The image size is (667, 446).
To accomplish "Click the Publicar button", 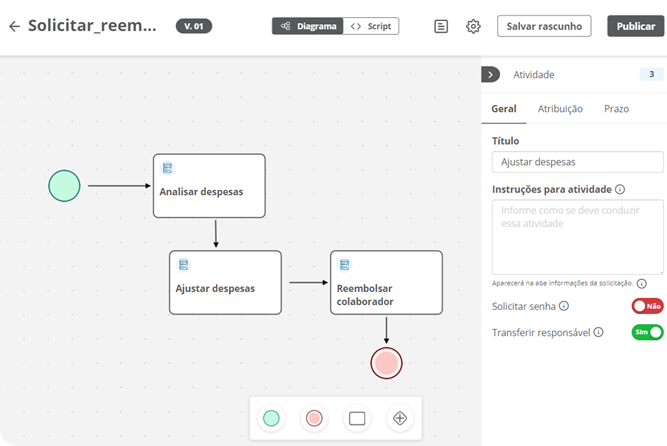I will click(636, 26).
